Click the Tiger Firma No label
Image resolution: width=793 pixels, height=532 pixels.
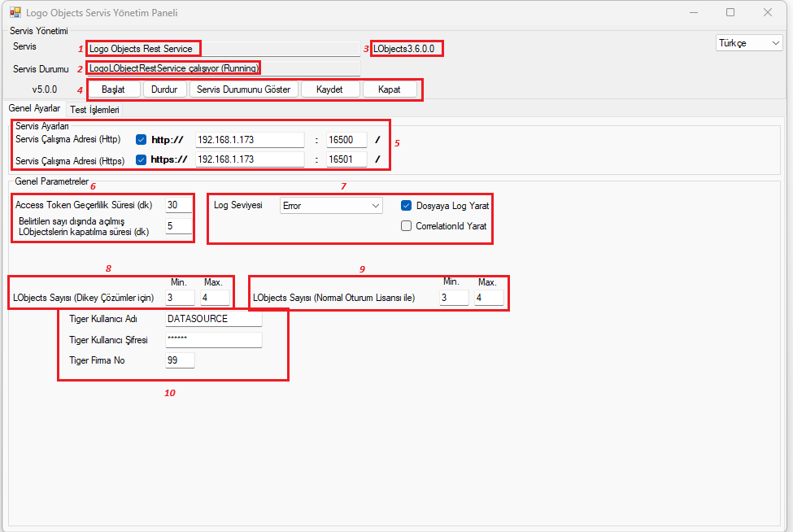(x=97, y=360)
